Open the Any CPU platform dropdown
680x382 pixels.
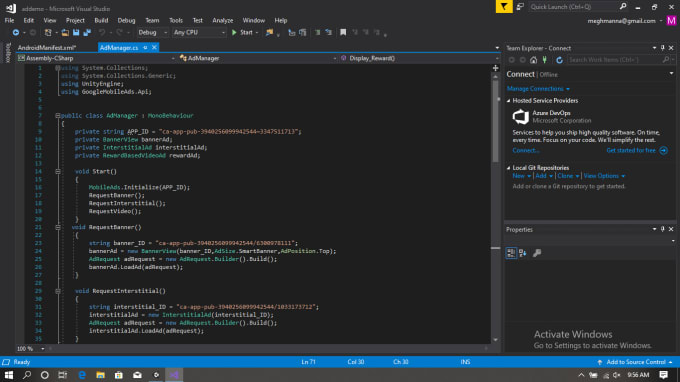199,33
